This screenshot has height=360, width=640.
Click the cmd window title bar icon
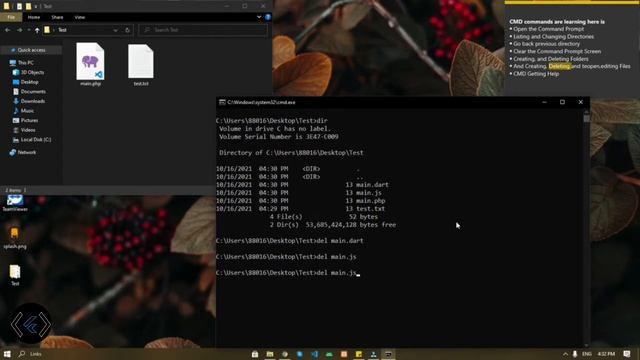click(222, 102)
